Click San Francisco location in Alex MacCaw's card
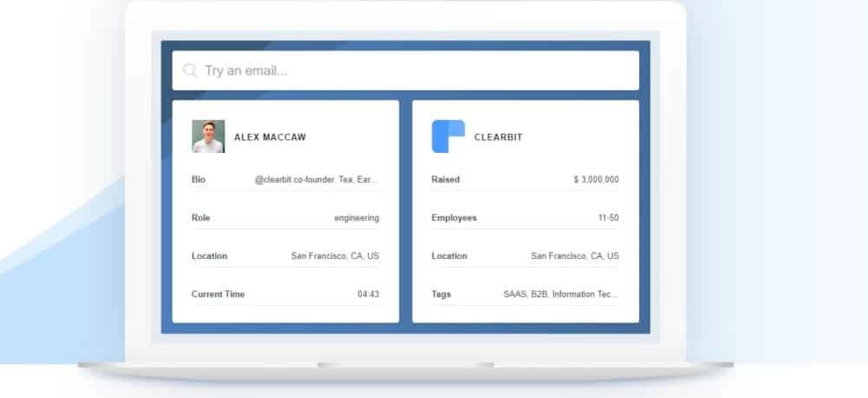The width and height of the screenshot is (868, 398). (334, 256)
